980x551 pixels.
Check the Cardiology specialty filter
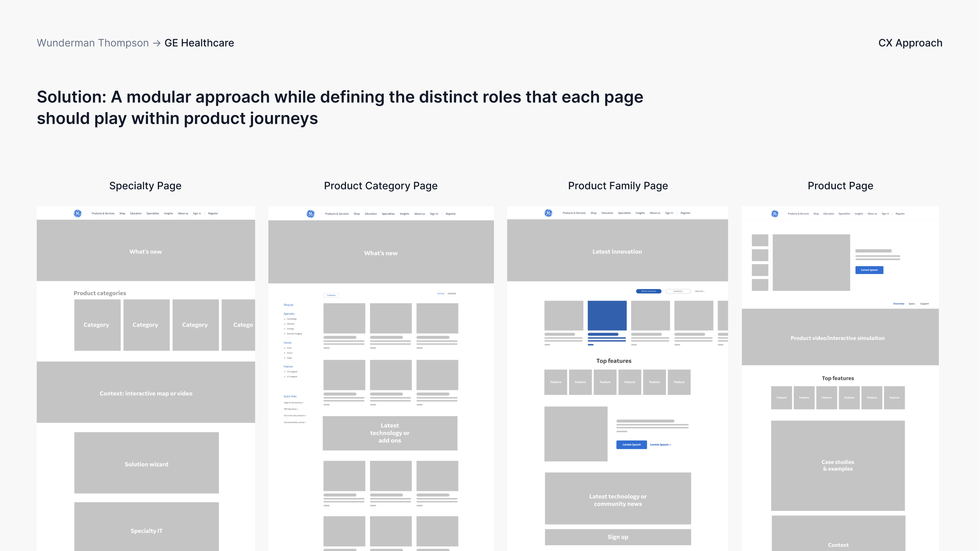[x=285, y=319]
